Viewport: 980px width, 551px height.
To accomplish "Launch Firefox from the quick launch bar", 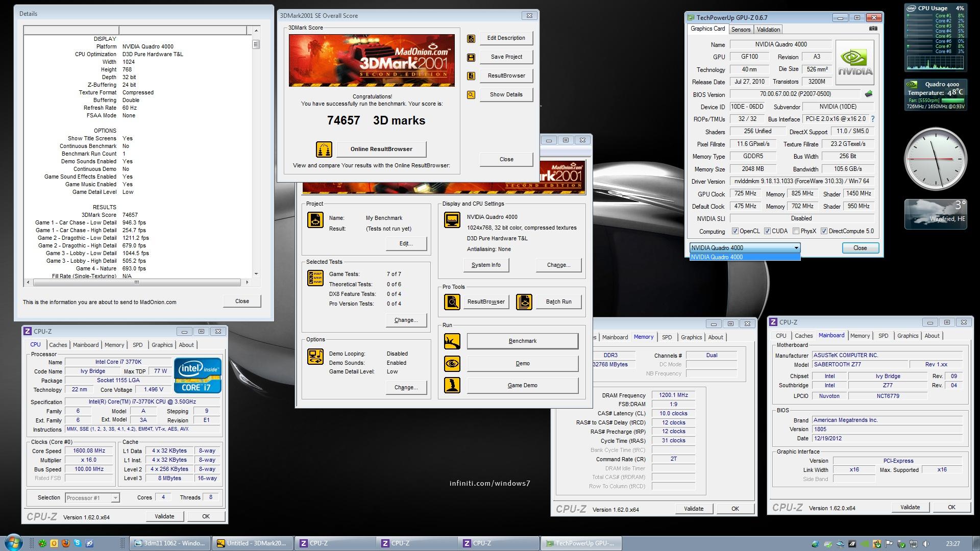I will (x=65, y=543).
